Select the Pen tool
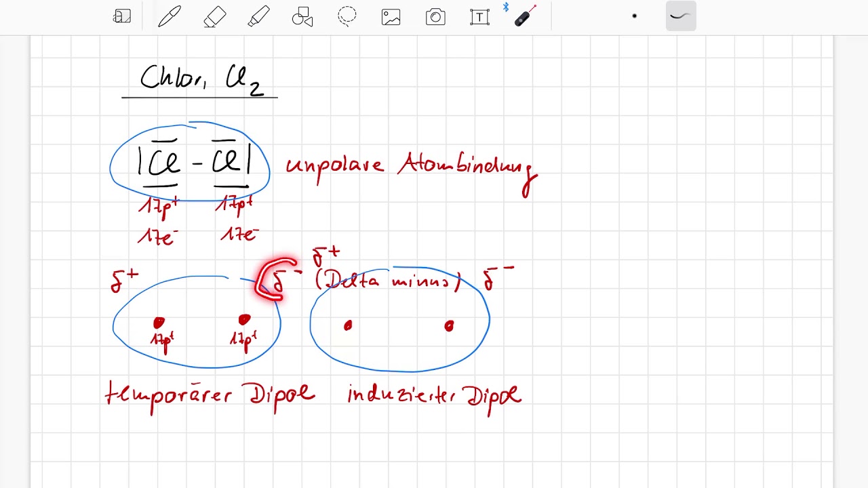 tap(170, 17)
